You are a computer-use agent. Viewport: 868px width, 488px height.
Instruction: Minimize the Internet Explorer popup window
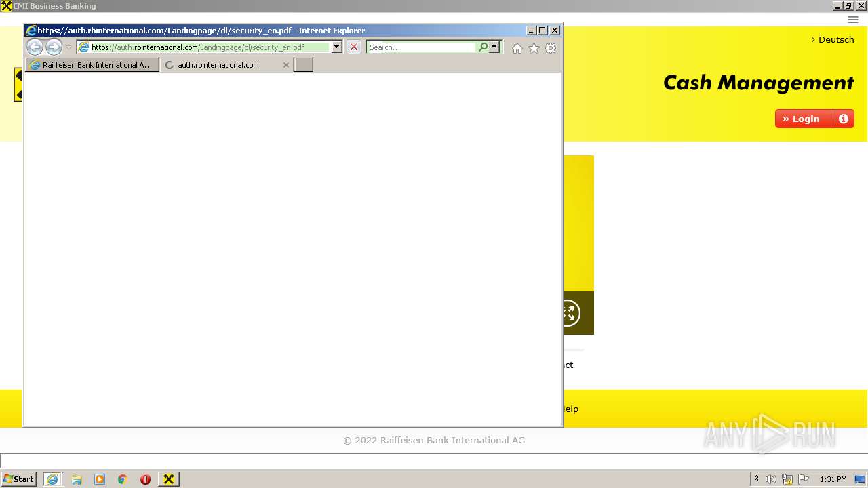[531, 30]
